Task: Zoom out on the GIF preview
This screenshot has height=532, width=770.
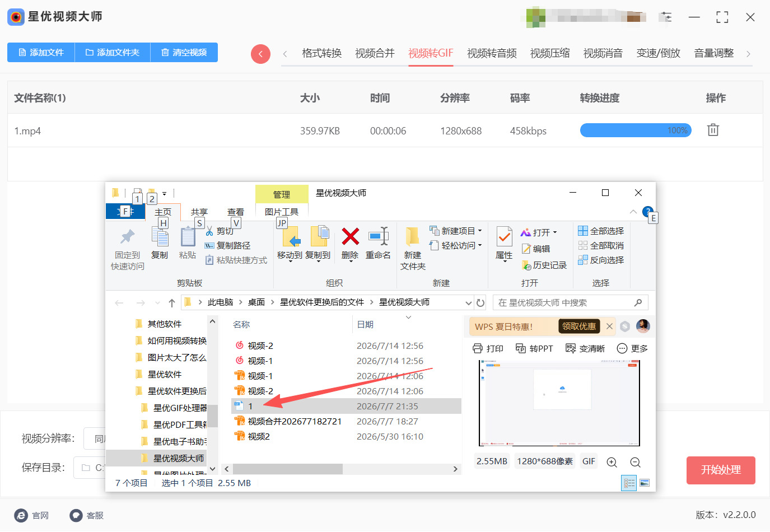Action: (x=635, y=462)
